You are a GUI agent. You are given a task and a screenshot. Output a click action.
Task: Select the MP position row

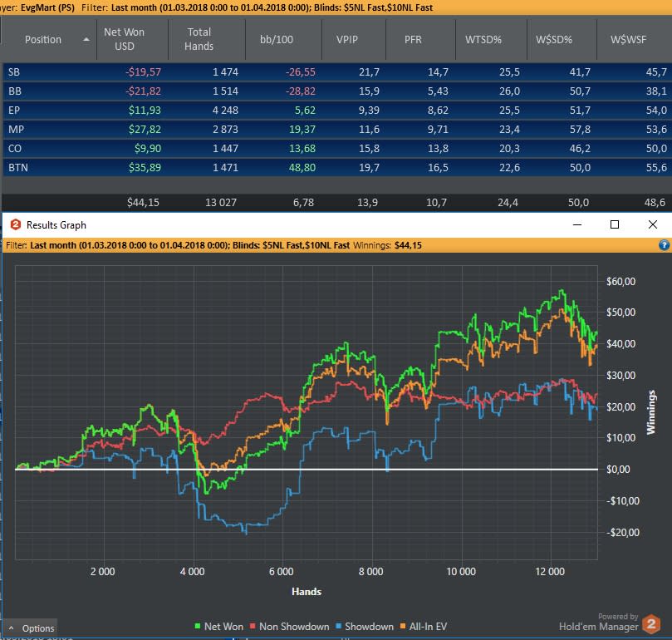tap(338, 129)
